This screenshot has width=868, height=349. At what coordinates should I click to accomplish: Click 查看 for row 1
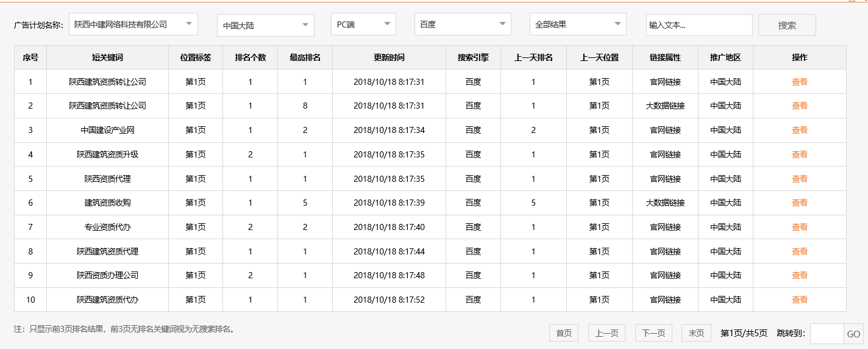(x=799, y=82)
